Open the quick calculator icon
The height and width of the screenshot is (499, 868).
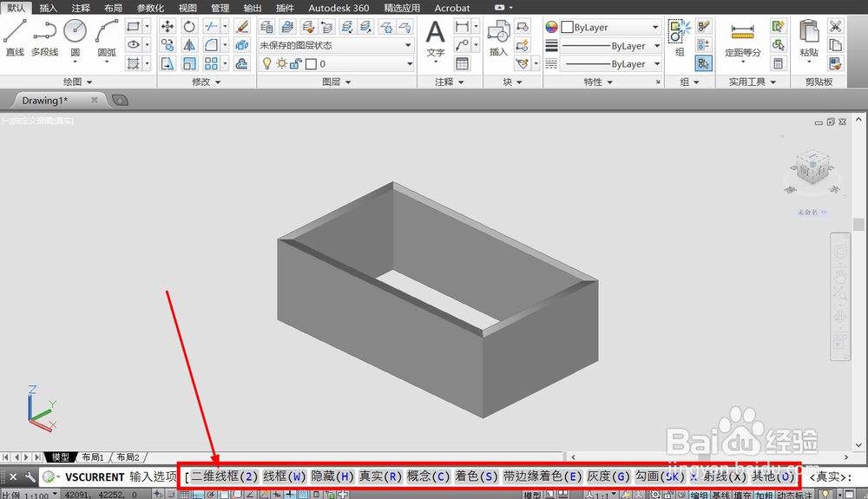[778, 63]
